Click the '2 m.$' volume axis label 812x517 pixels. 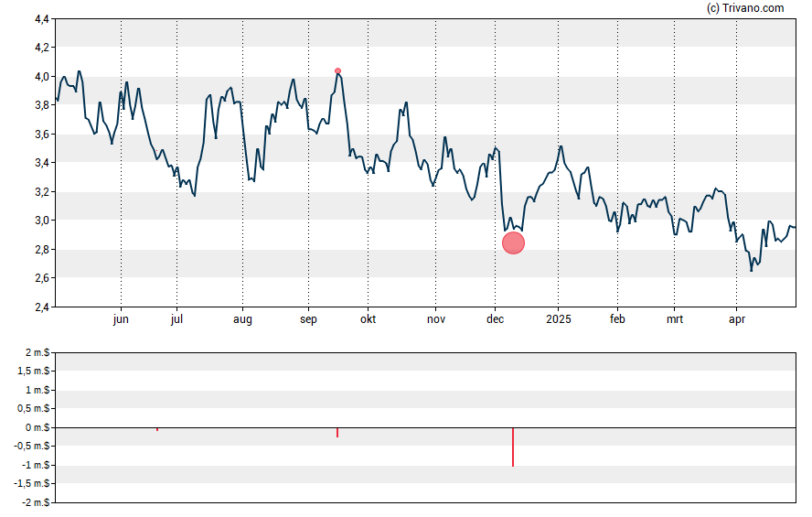pyautogui.click(x=37, y=353)
